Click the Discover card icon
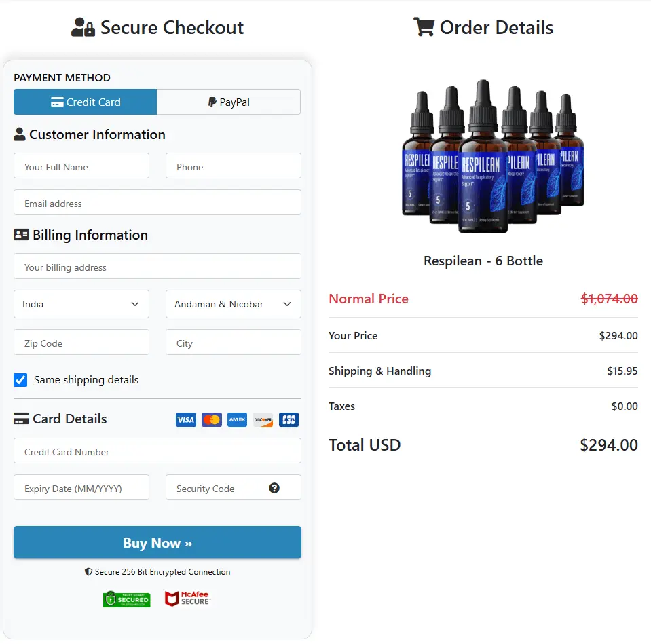Screen dimensions: 651x644 [263, 419]
